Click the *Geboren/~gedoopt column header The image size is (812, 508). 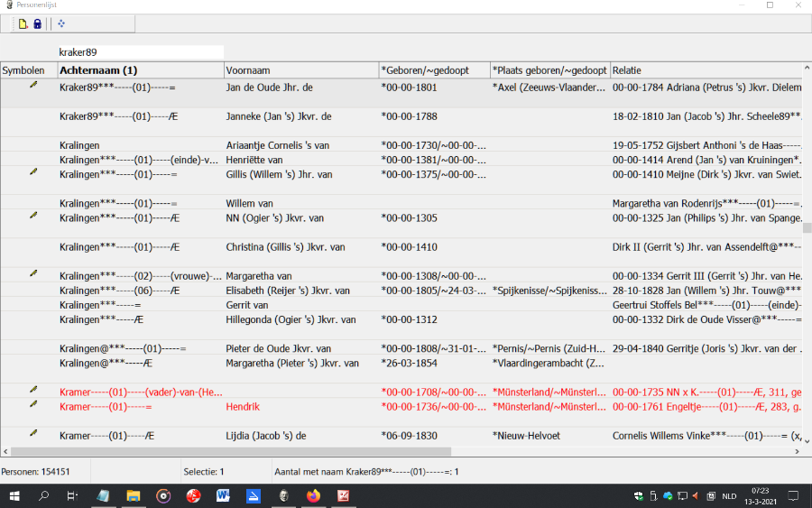click(x=433, y=70)
